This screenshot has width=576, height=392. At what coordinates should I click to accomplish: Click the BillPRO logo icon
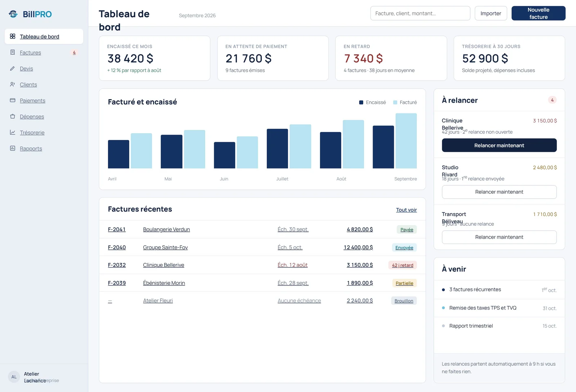click(x=13, y=14)
